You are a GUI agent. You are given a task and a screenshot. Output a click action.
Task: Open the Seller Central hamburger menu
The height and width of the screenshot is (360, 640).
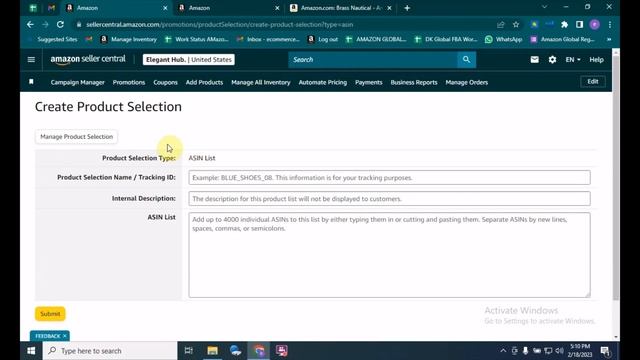[x=31, y=60]
